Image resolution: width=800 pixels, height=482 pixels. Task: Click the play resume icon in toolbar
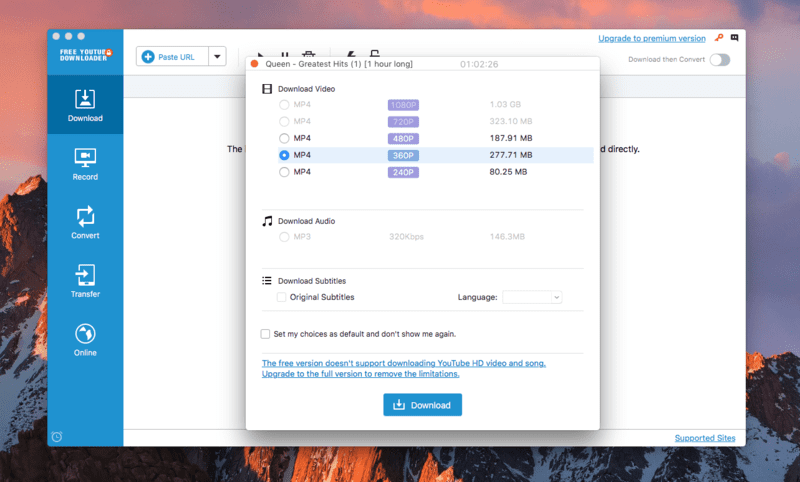261,54
